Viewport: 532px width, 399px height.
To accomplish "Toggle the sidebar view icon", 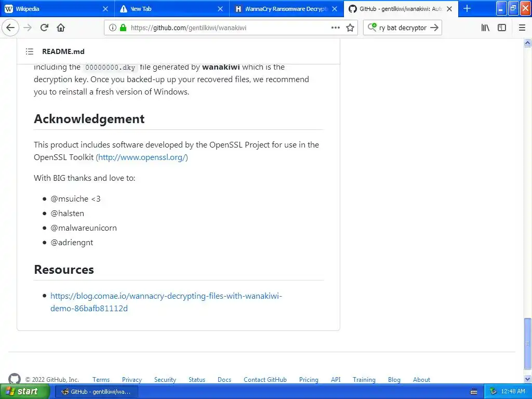I will tap(502, 28).
